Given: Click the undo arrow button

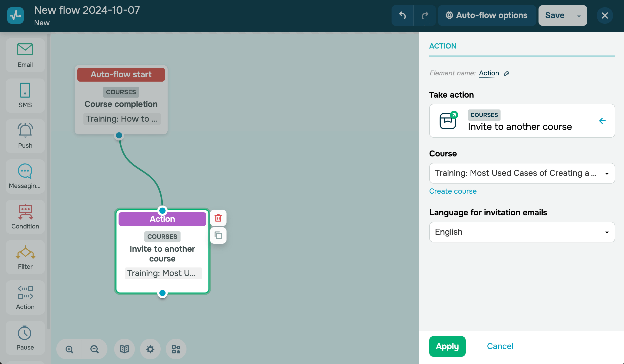Looking at the screenshot, I should coord(402,15).
